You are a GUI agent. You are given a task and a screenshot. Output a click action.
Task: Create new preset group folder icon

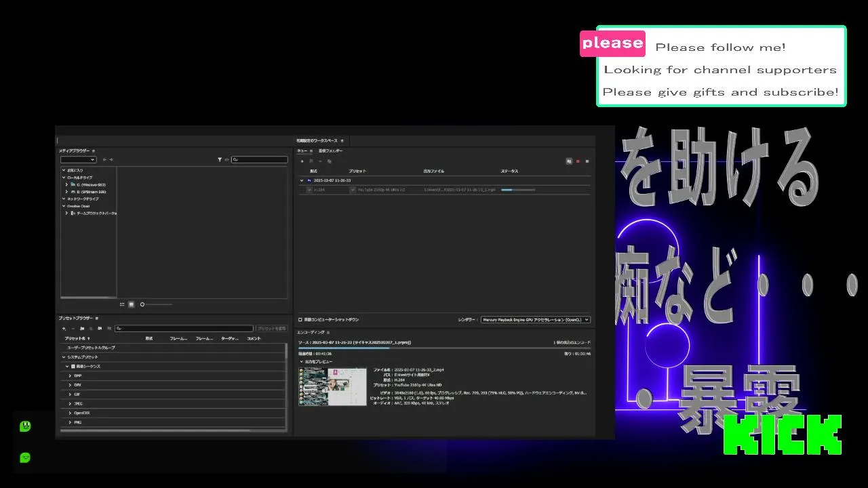coord(82,329)
